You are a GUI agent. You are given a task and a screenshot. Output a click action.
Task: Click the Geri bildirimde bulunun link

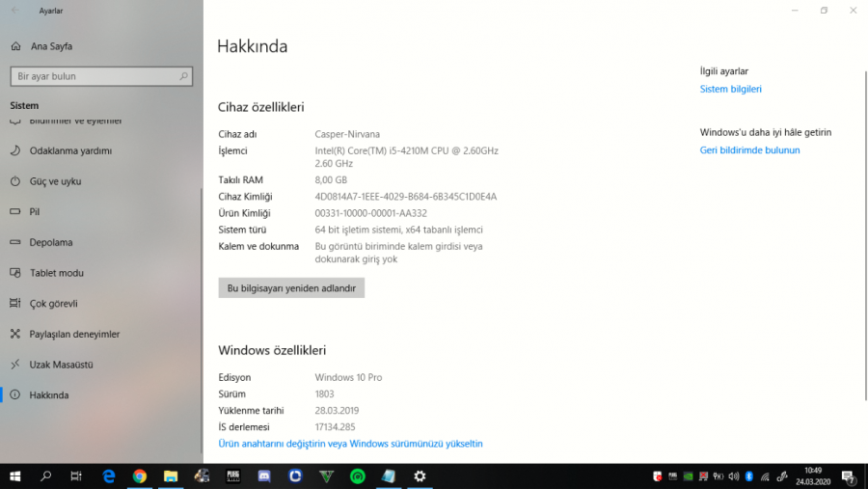(x=749, y=150)
